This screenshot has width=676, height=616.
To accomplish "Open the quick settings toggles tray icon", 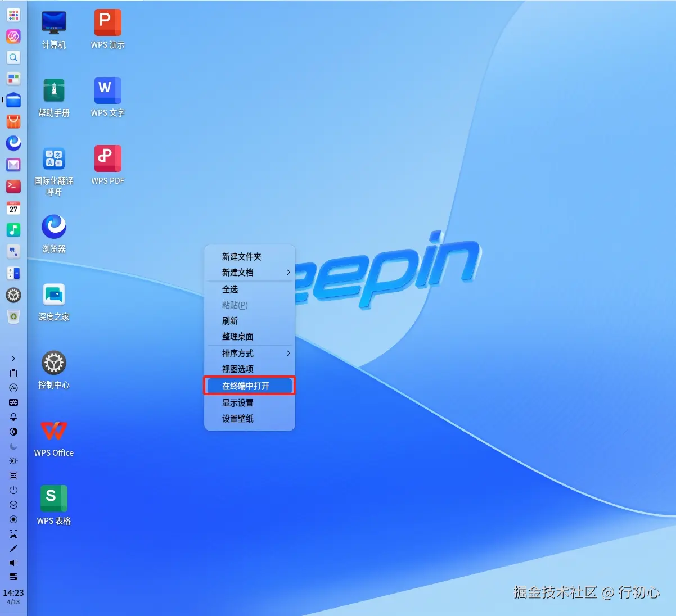I will click(13, 577).
